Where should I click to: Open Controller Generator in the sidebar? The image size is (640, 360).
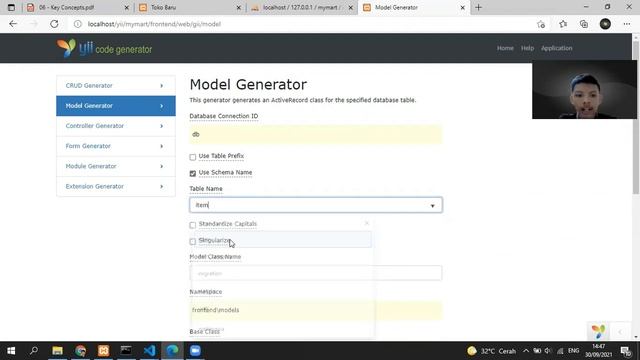(116, 126)
